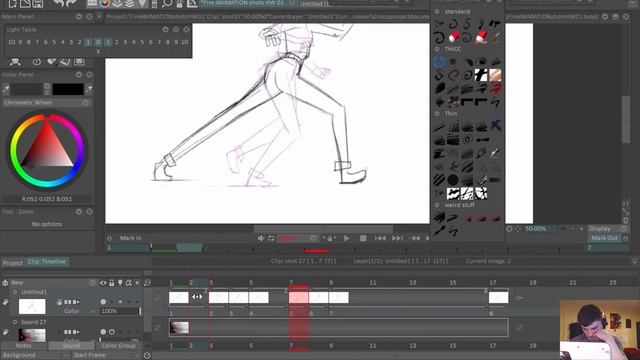The width and height of the screenshot is (640, 360).
Task: Click the picker icon left of foreground color
Action: tap(6, 89)
